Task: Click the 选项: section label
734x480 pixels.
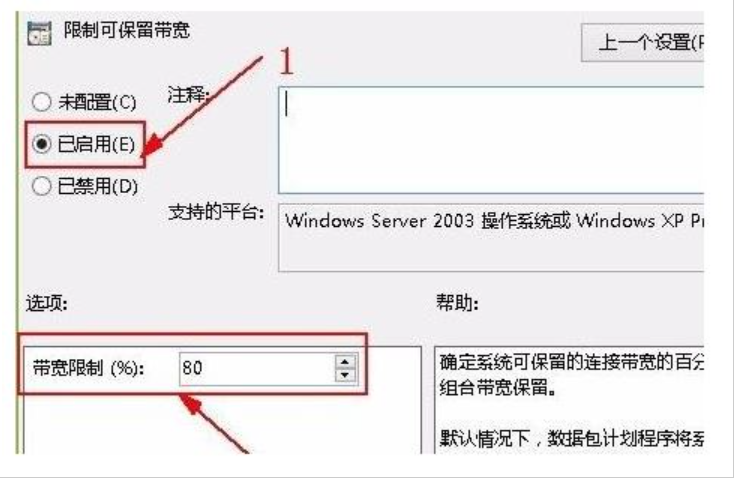Action: [x=47, y=303]
